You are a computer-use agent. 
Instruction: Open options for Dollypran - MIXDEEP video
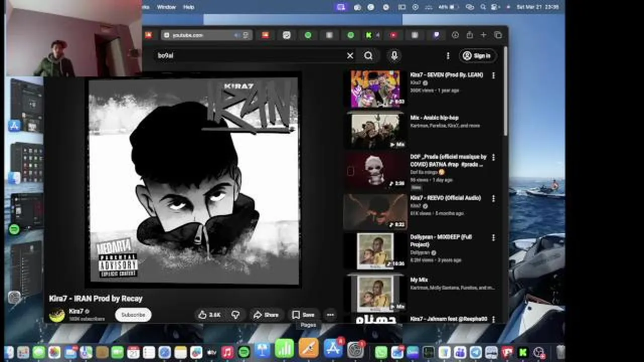tap(493, 237)
